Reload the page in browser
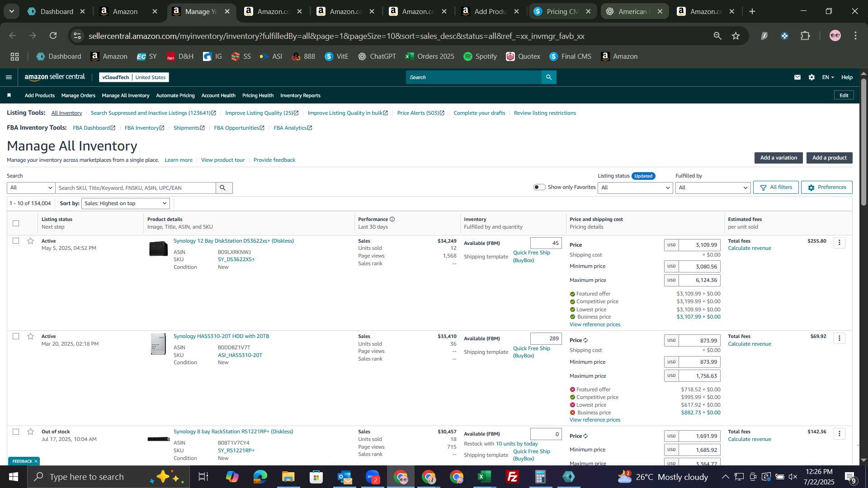868x488 pixels. [53, 36]
